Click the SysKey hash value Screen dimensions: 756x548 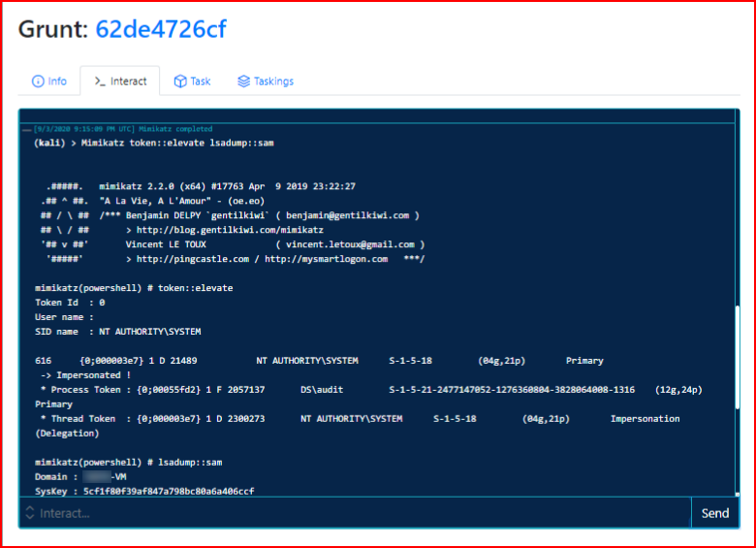click(x=169, y=491)
